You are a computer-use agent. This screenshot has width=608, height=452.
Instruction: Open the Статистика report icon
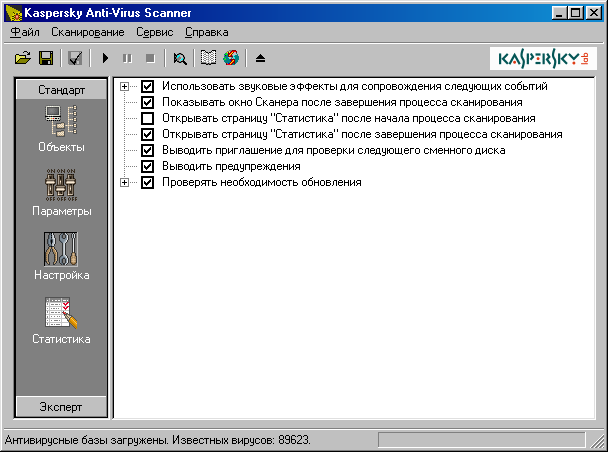[x=61, y=312]
